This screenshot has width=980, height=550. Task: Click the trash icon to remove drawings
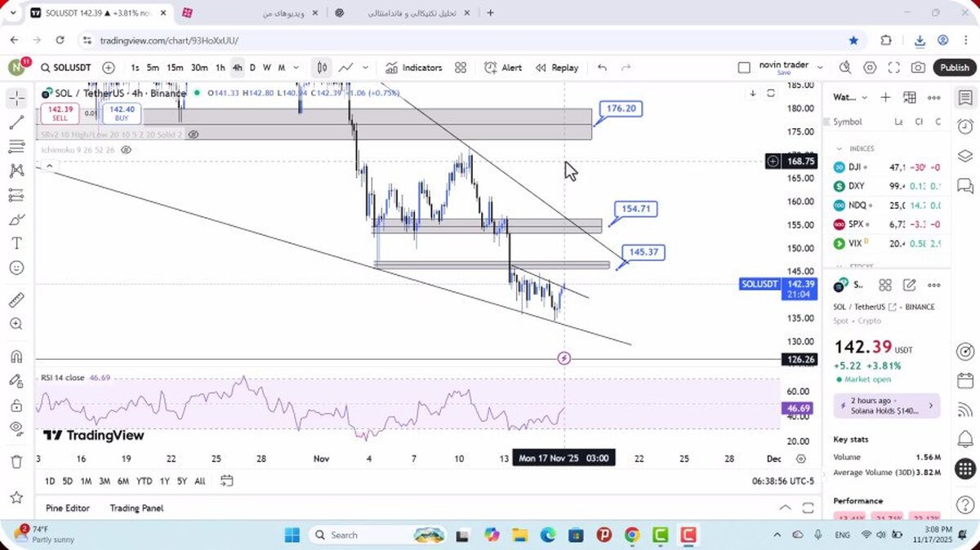coord(16,462)
